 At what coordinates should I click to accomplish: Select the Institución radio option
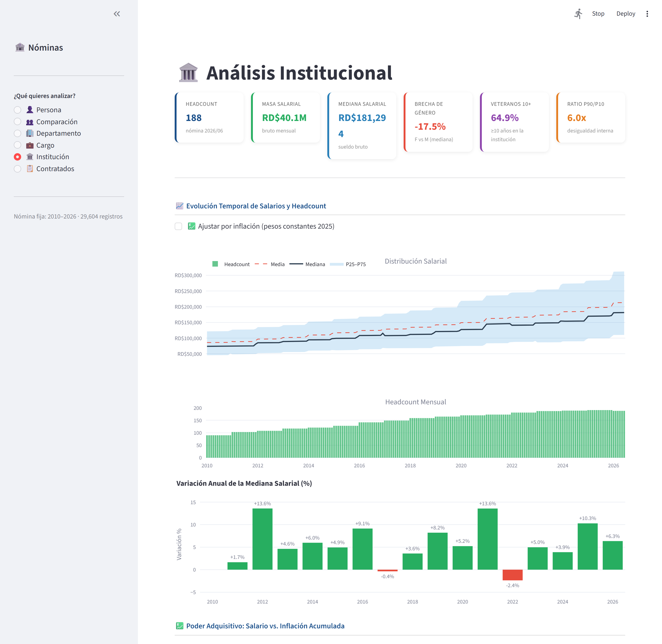[x=17, y=157]
